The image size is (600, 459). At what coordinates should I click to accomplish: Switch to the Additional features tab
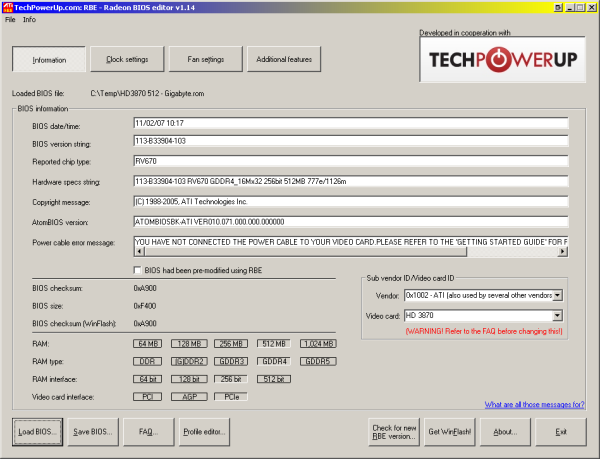284,59
